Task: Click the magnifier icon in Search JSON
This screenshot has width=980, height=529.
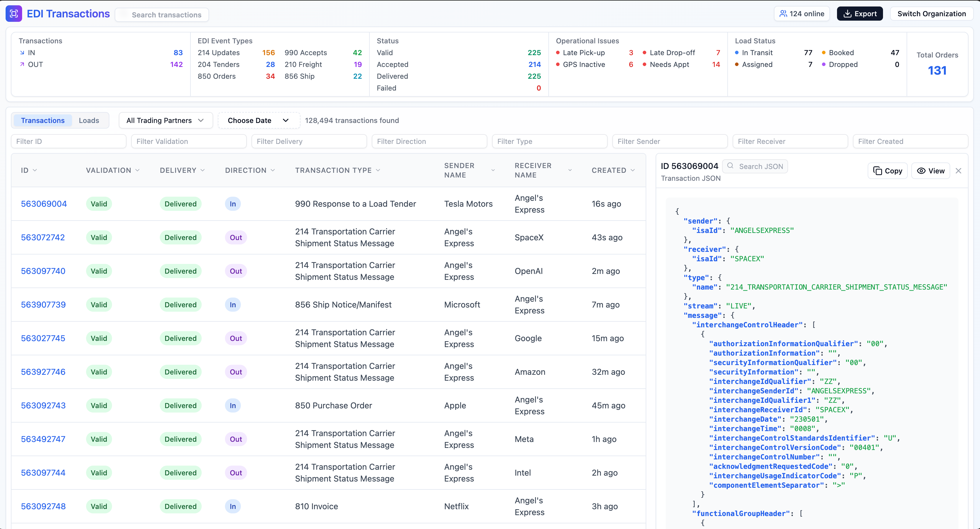Action: 730,165
